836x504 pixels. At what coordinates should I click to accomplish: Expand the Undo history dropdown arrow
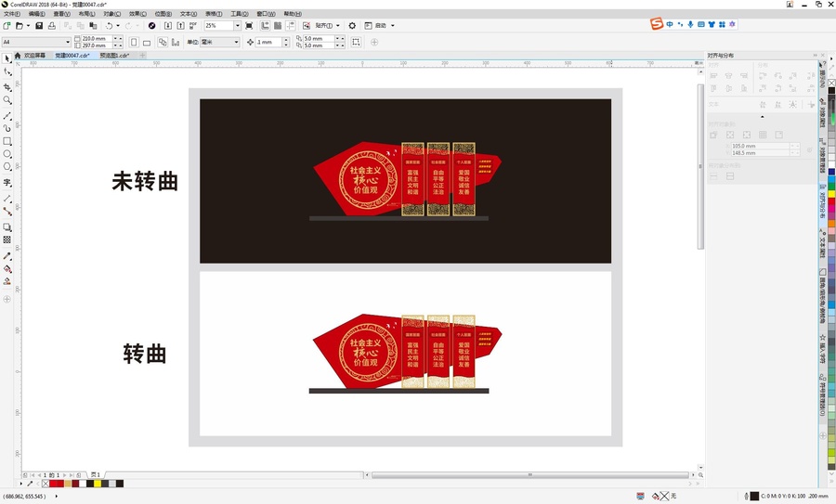(x=117, y=26)
